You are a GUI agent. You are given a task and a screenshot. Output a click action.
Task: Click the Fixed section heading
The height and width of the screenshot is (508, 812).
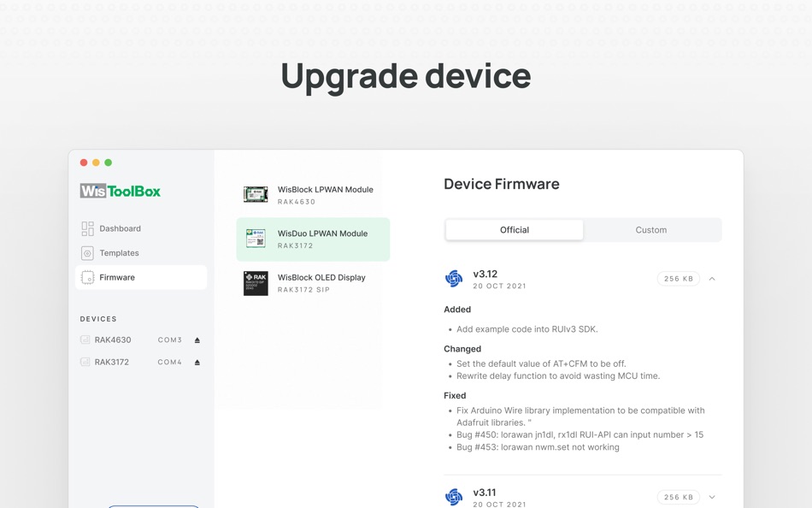[x=455, y=395]
